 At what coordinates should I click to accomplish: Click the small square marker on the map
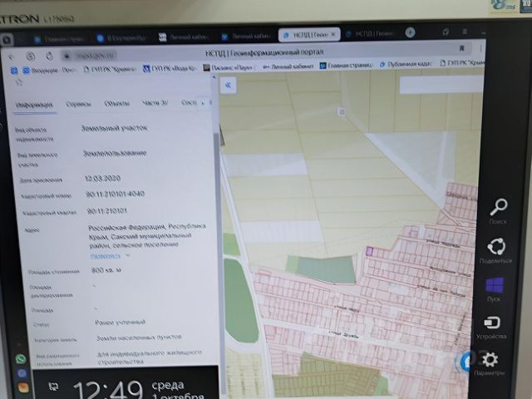click(x=342, y=111)
